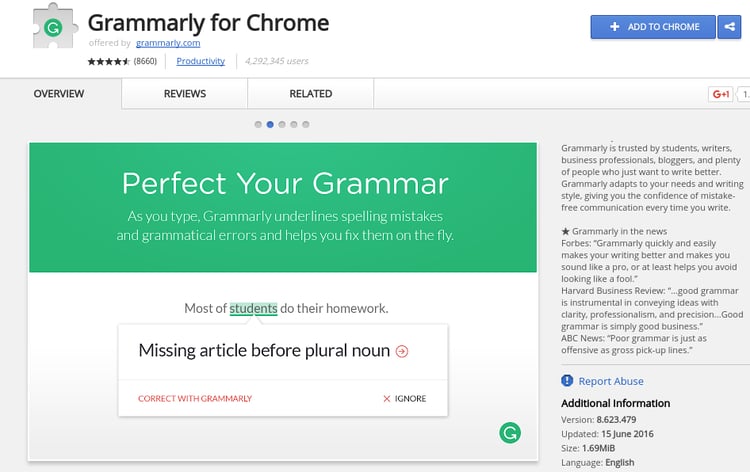750x472 pixels.
Task: Select the third carousel dot
Action: [x=282, y=125]
